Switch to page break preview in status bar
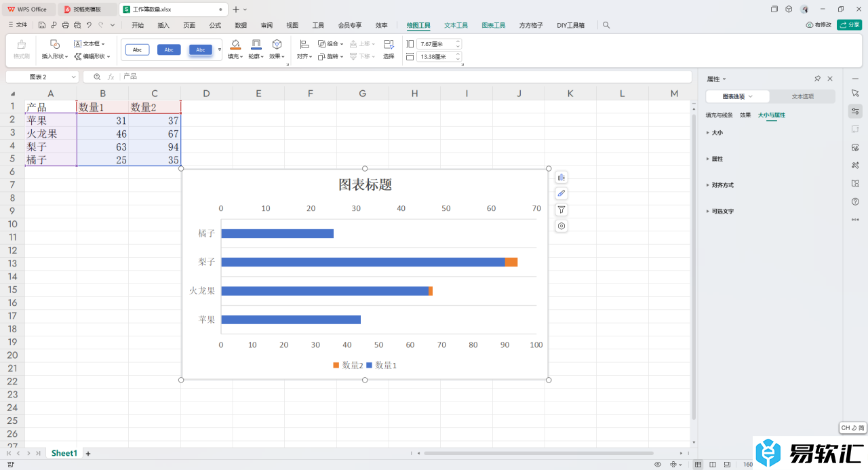 tap(727, 465)
